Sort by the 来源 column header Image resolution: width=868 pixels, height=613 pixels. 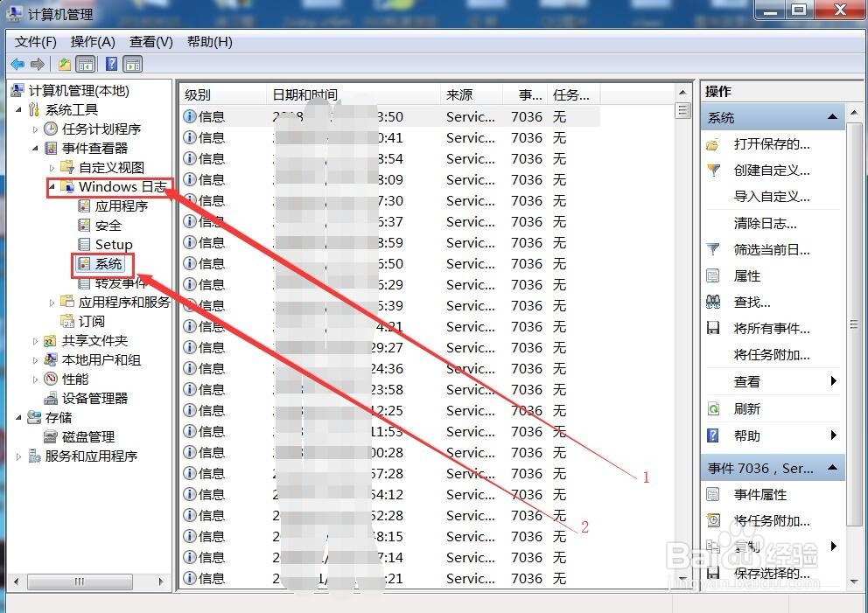471,94
